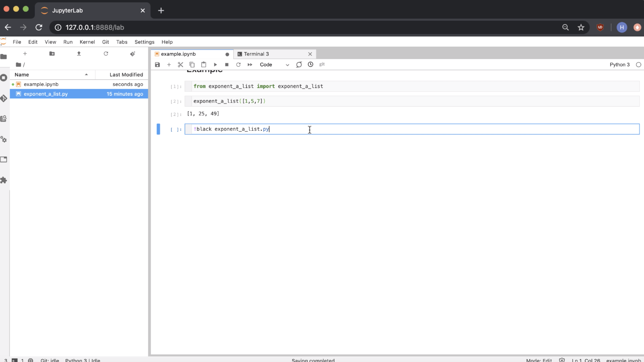Interrupt the kernel with stop button
644x362 pixels.
tap(227, 65)
